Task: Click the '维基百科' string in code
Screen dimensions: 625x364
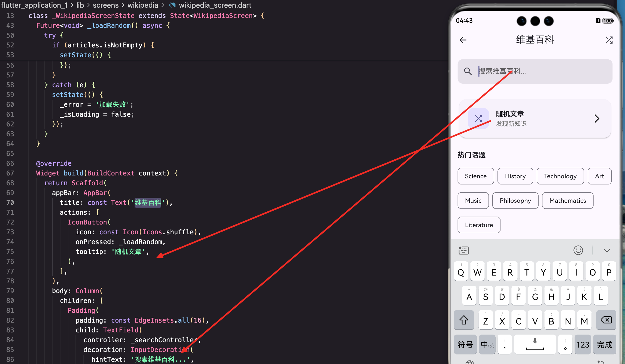Action: (148, 202)
